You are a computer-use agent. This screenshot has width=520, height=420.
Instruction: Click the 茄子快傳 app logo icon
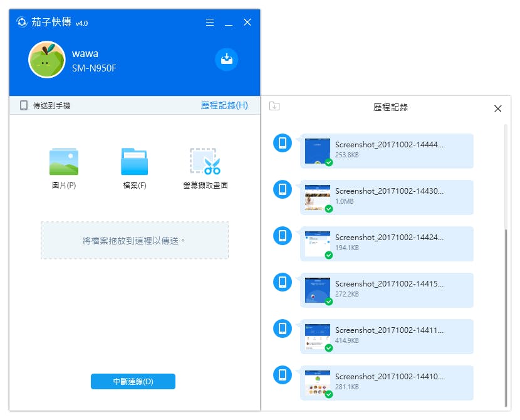click(x=22, y=22)
